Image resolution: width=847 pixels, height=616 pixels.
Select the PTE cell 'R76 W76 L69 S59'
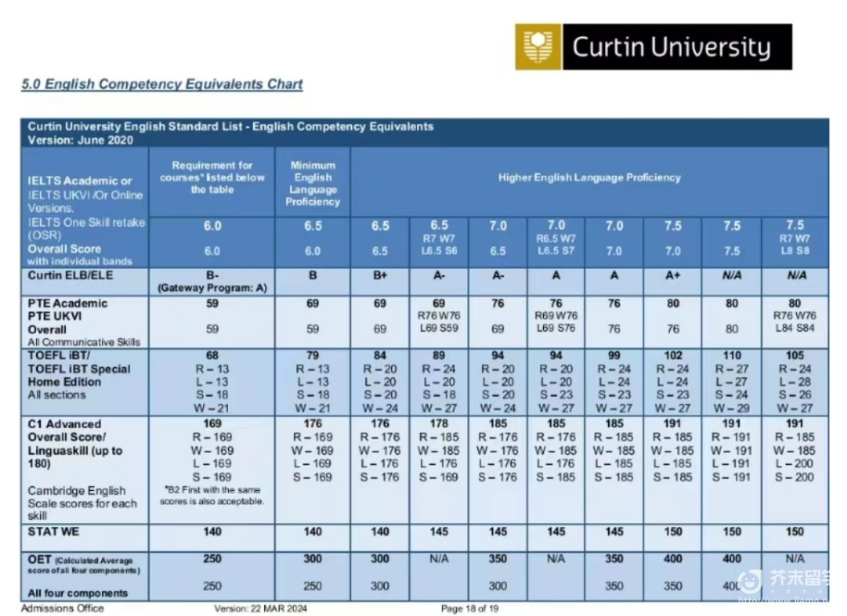click(x=438, y=321)
